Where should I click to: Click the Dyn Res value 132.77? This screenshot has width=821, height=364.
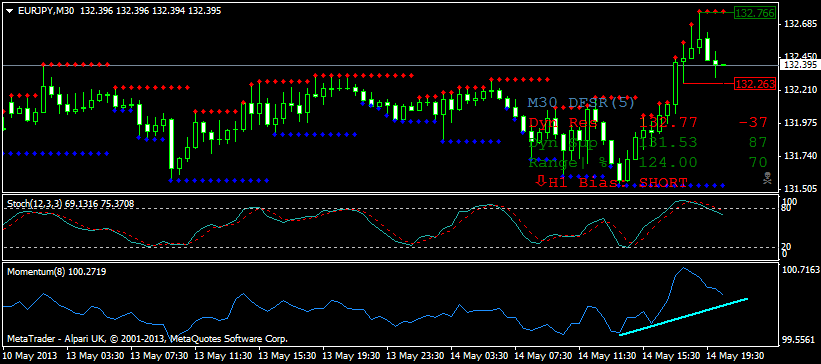click(x=668, y=123)
